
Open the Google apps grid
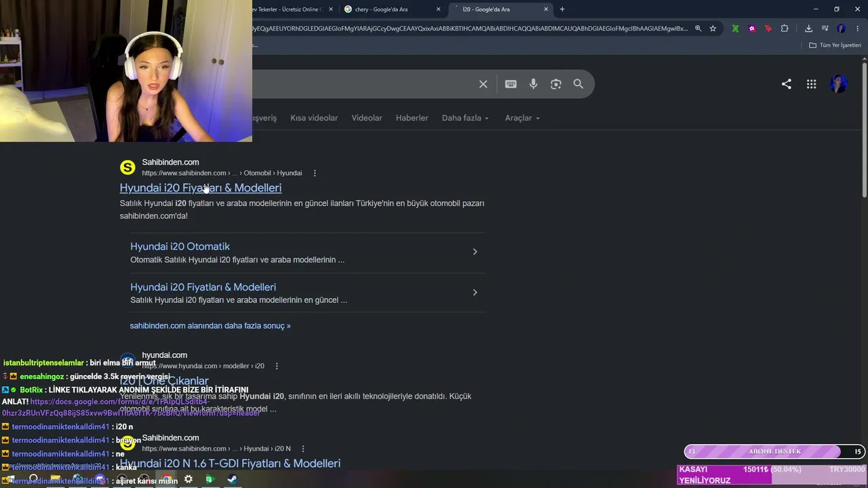coord(811,84)
